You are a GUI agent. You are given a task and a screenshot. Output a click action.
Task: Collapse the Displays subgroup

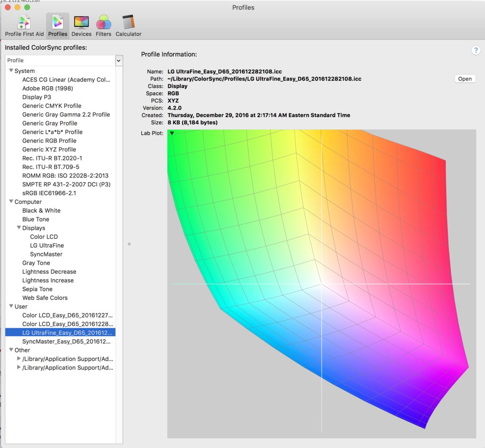click(18, 228)
